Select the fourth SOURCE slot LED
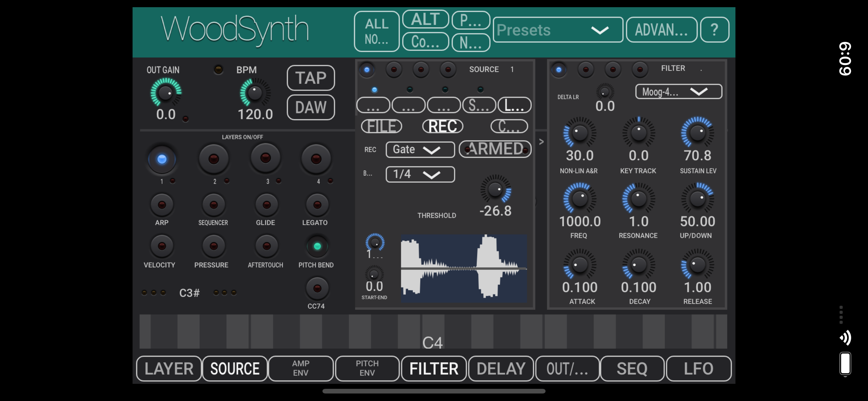The height and width of the screenshot is (401, 868). [x=448, y=70]
